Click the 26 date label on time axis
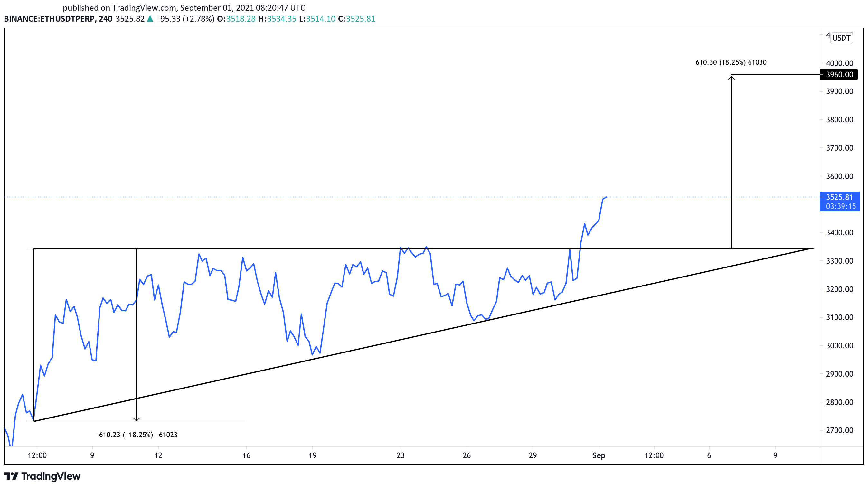Screen dimensions: 868x488 coord(466,455)
